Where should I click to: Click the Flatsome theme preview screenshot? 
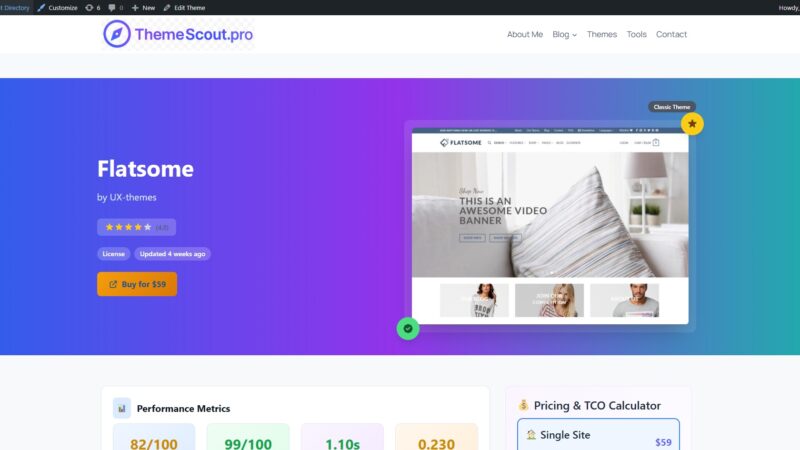click(550, 226)
